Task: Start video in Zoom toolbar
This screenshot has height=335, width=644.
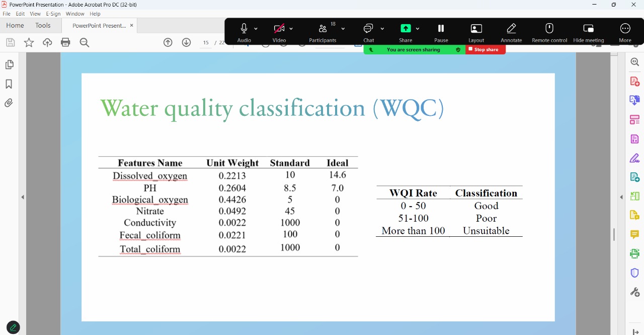Action: point(279,29)
